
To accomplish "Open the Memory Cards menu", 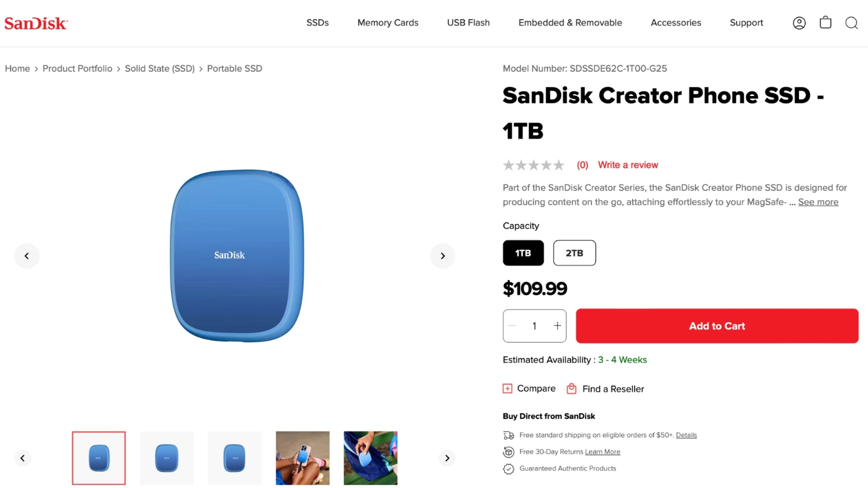I will pos(388,23).
